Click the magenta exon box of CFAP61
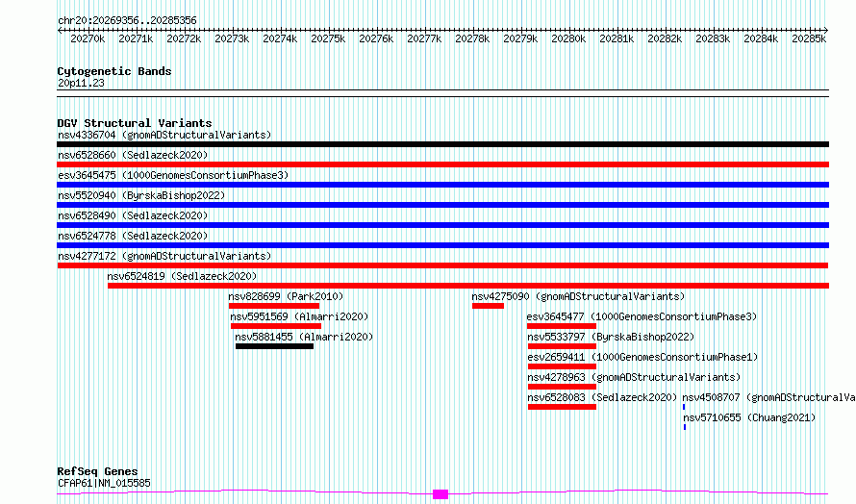Viewport: 856px width, 504px height. [441, 494]
